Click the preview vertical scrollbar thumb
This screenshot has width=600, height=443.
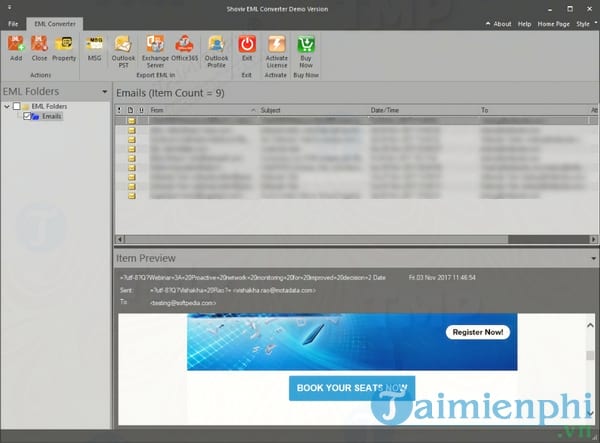click(590, 355)
